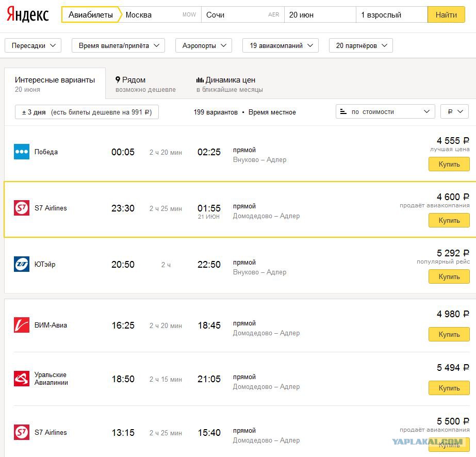The width and height of the screenshot is (476, 457).
Task: Click the ± 3 дня cheaper tickets button
Action: click(87, 112)
